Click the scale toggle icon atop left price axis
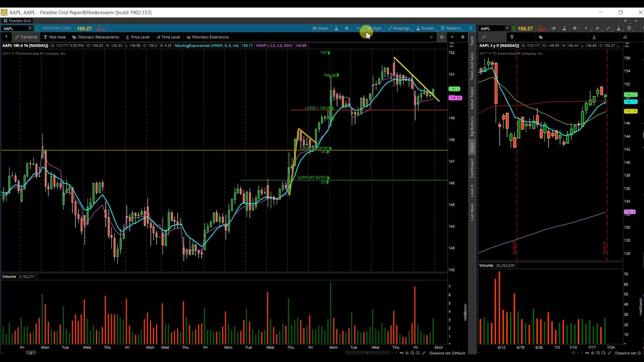 (451, 46)
